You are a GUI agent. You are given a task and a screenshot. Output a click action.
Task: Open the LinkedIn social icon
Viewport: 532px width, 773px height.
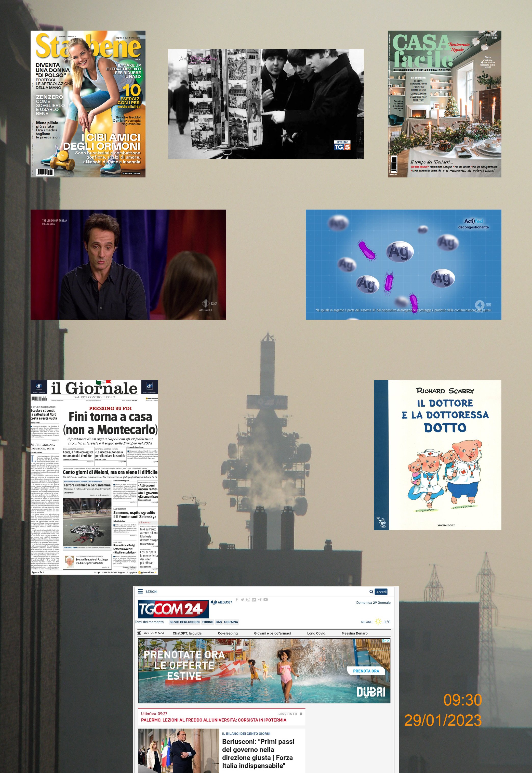pos(254,600)
